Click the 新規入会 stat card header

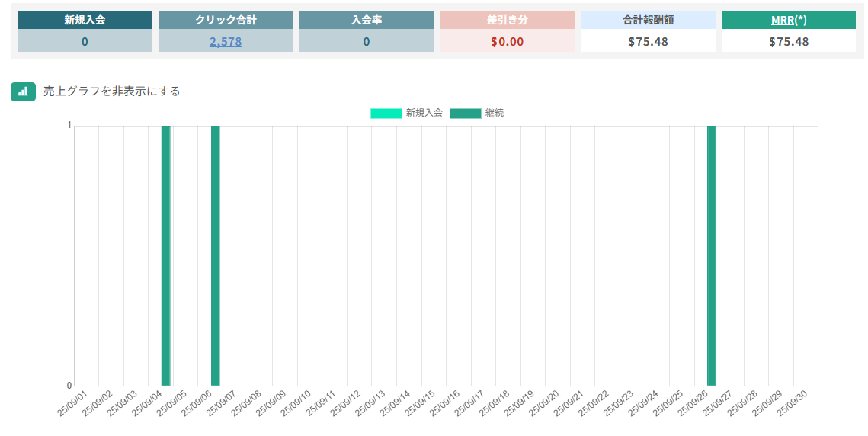85,20
